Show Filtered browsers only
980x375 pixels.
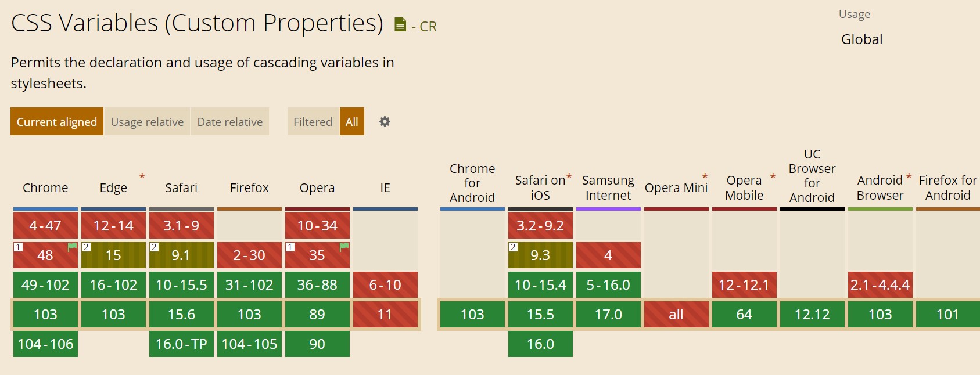pyautogui.click(x=313, y=122)
